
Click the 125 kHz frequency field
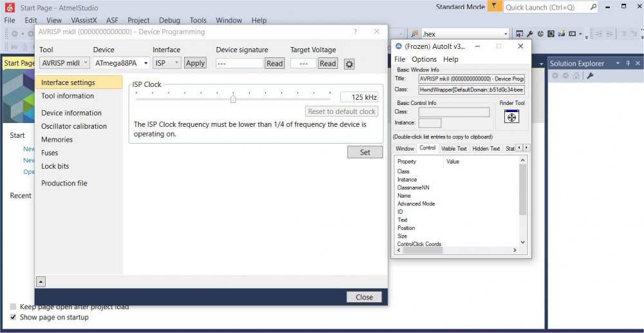(x=359, y=97)
